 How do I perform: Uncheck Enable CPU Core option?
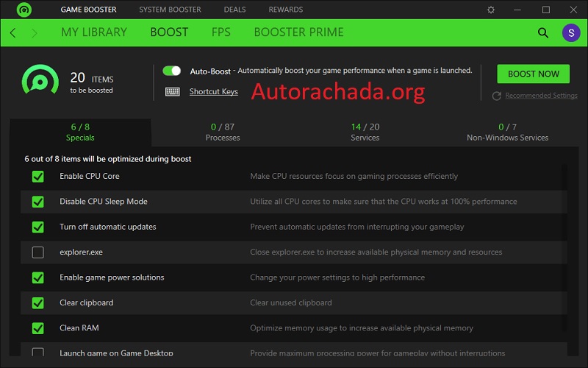pyautogui.click(x=37, y=177)
